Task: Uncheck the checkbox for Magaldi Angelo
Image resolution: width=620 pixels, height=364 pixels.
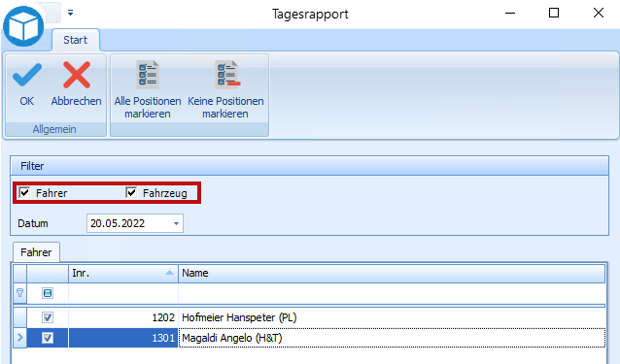Action: (48, 338)
